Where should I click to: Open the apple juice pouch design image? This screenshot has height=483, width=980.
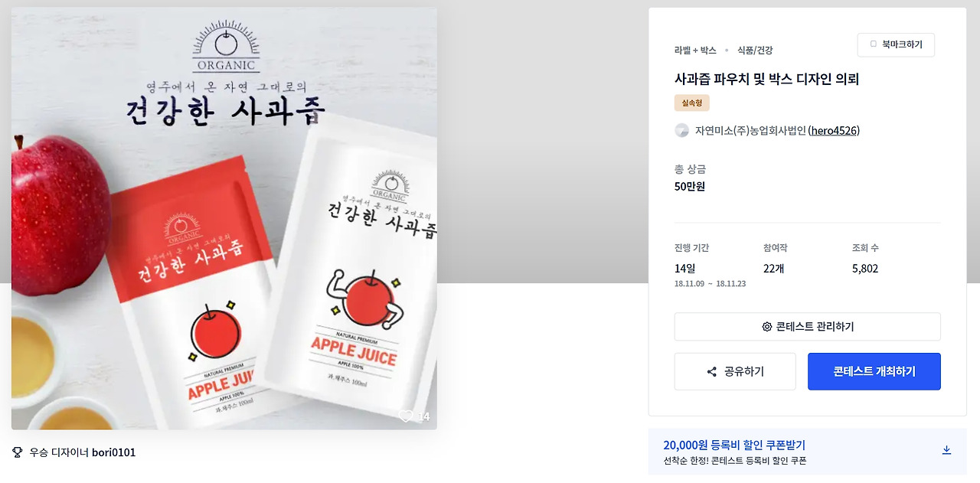tap(224, 219)
